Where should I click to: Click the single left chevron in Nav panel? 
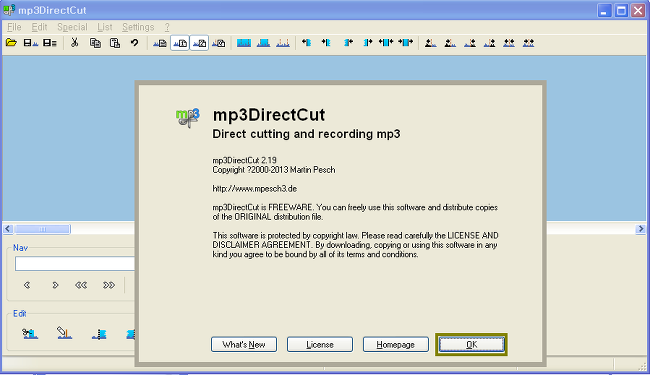(x=27, y=285)
